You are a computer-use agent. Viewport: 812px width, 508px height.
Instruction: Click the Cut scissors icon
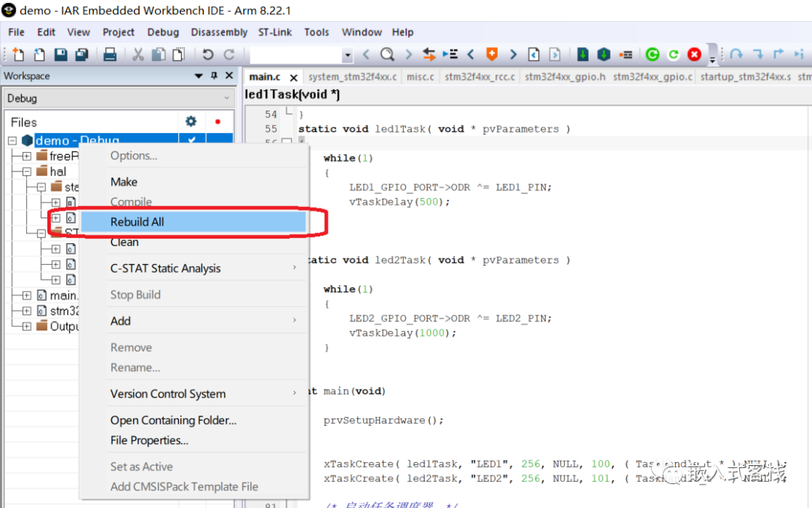(138, 54)
